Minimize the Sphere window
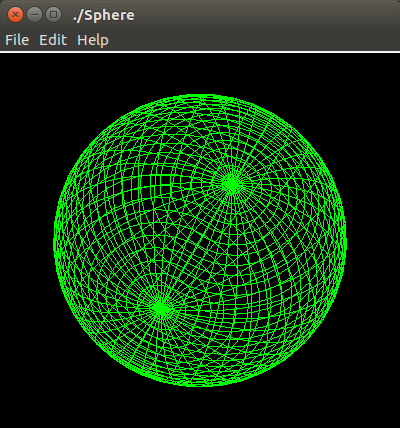This screenshot has width=400, height=428. [34, 15]
